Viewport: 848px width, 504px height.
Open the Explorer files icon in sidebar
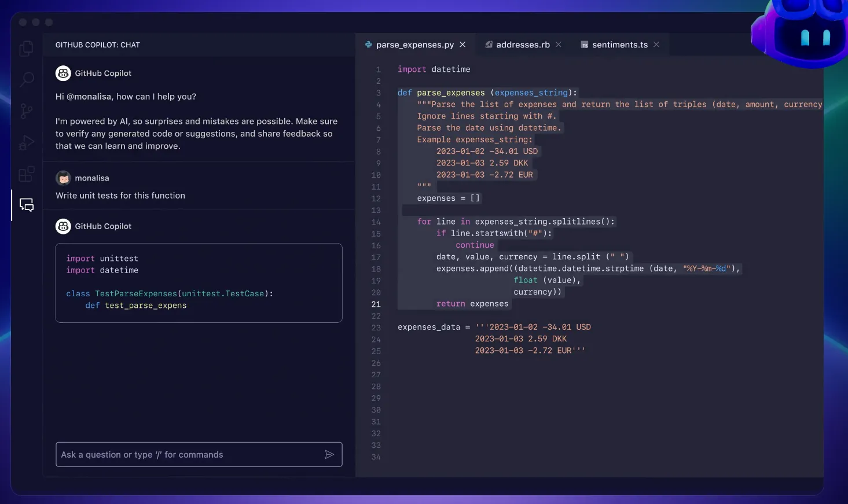click(27, 48)
